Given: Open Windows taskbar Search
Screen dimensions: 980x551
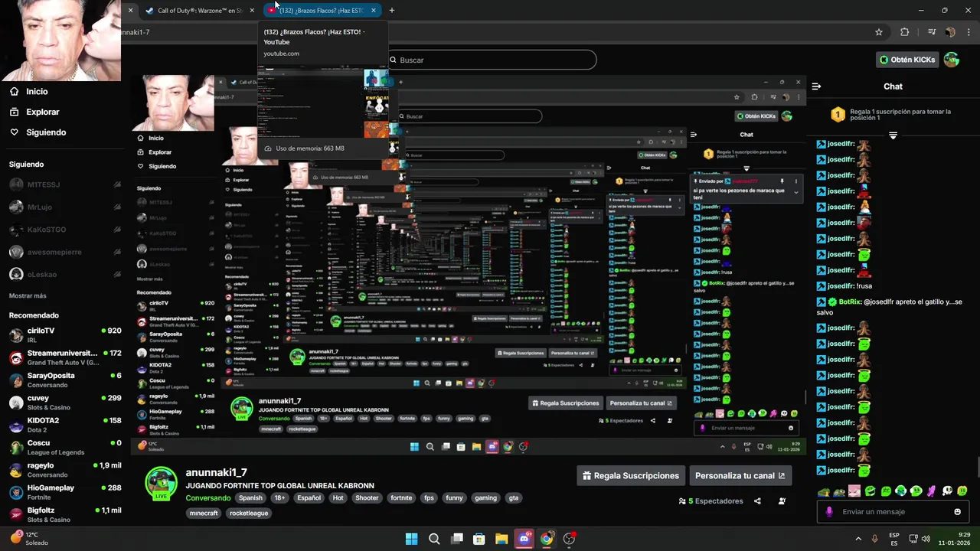Looking at the screenshot, I should (x=434, y=539).
